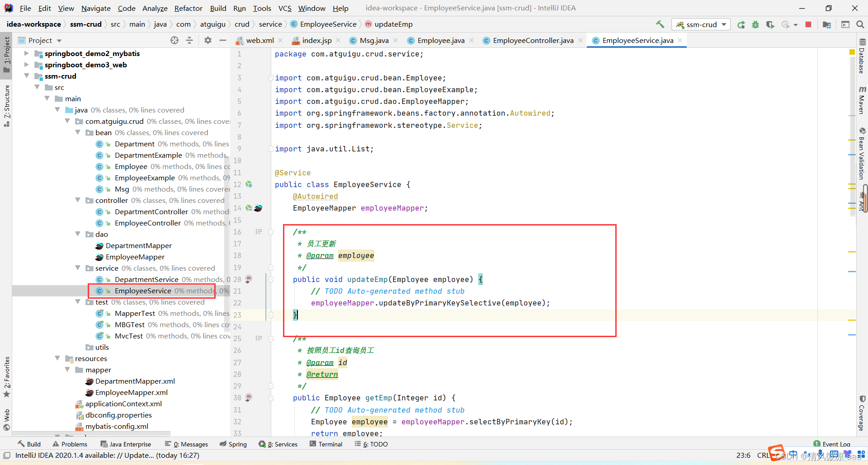Click method gutter icon on line 30

coord(249,398)
